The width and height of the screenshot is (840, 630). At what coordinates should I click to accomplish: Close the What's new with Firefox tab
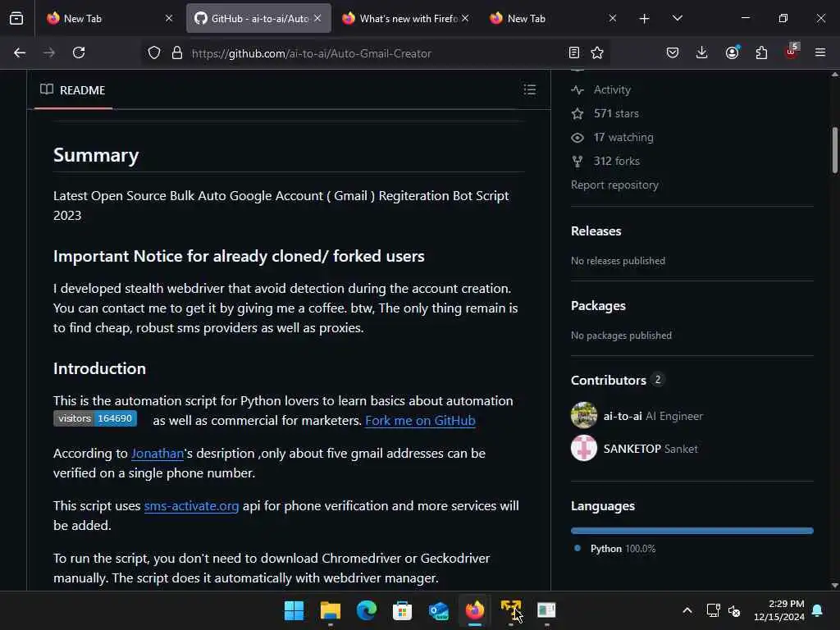coord(465,18)
